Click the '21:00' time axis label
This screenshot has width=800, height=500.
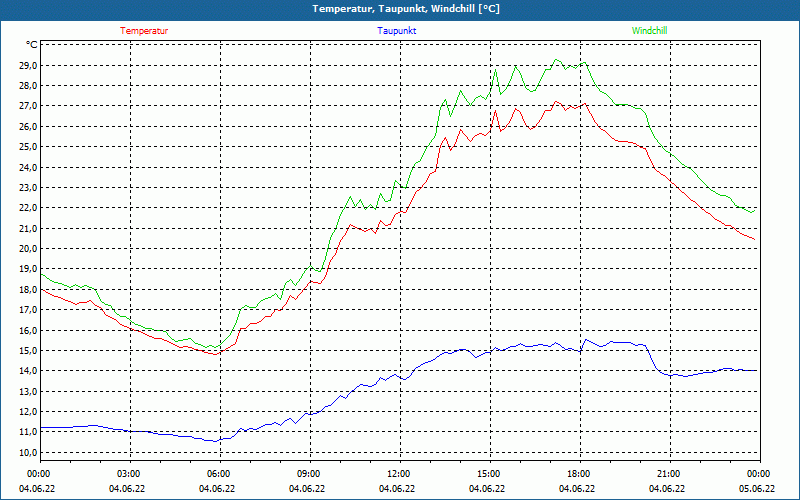pos(668,474)
